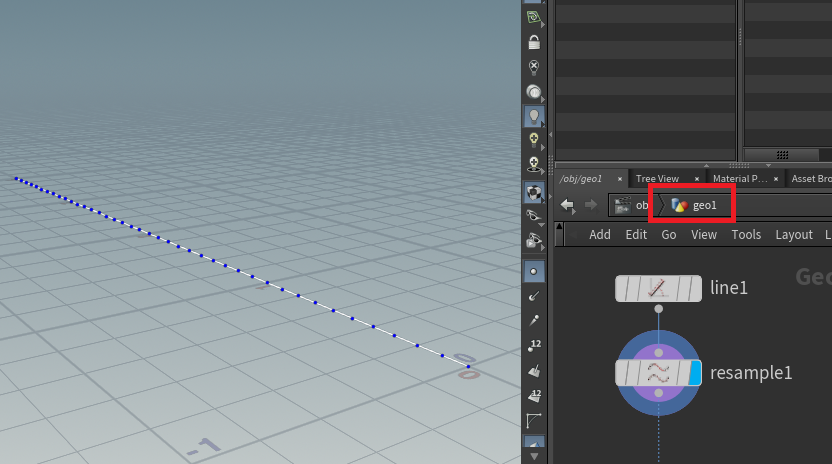
Task: Close the Tree View tab
Action: [697, 179]
